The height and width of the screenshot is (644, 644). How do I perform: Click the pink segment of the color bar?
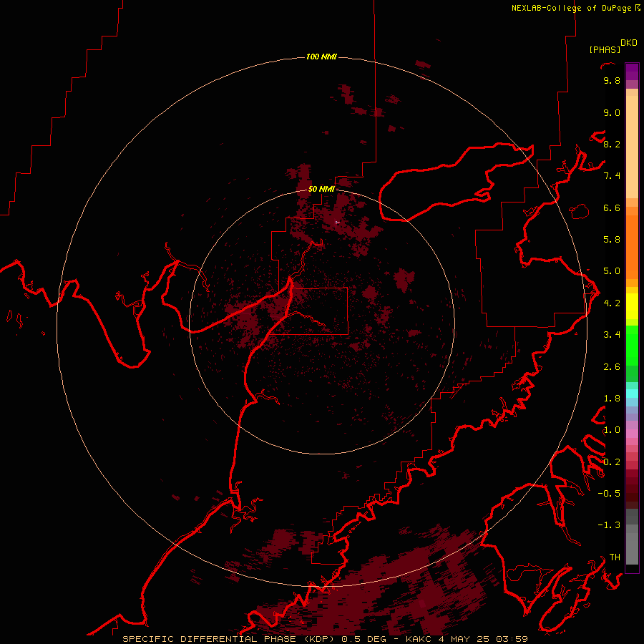tap(632, 434)
